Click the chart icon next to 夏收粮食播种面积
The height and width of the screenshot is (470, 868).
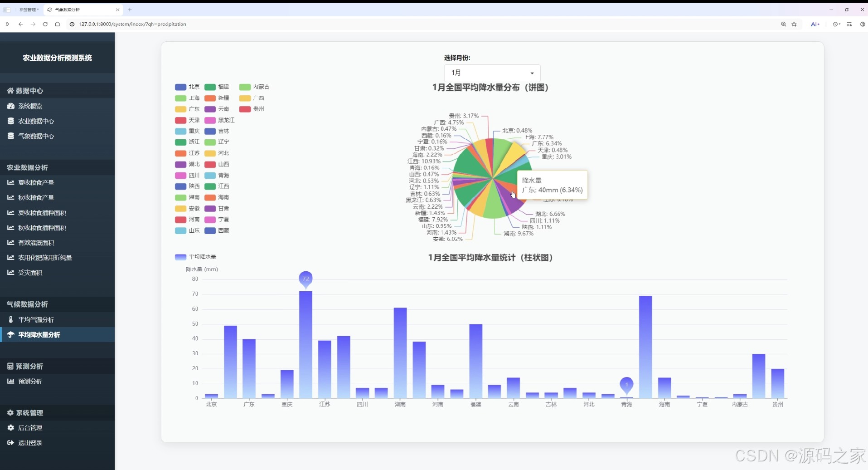tap(10, 213)
